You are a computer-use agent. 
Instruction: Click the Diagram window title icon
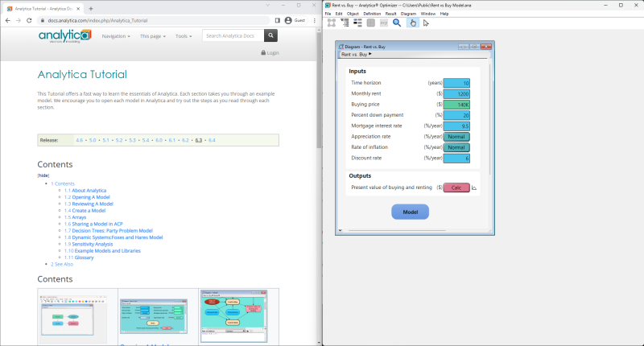pos(341,47)
